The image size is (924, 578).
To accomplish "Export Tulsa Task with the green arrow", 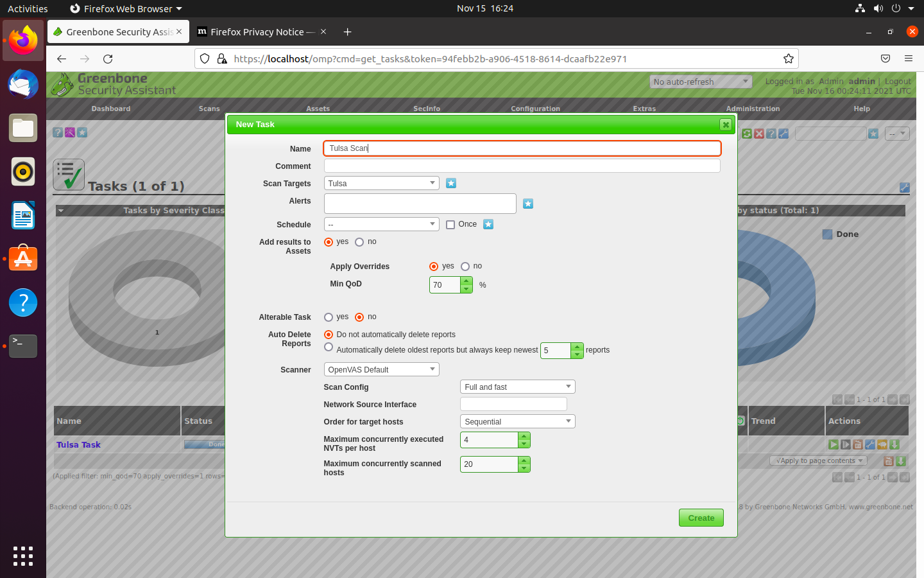I will (x=894, y=444).
